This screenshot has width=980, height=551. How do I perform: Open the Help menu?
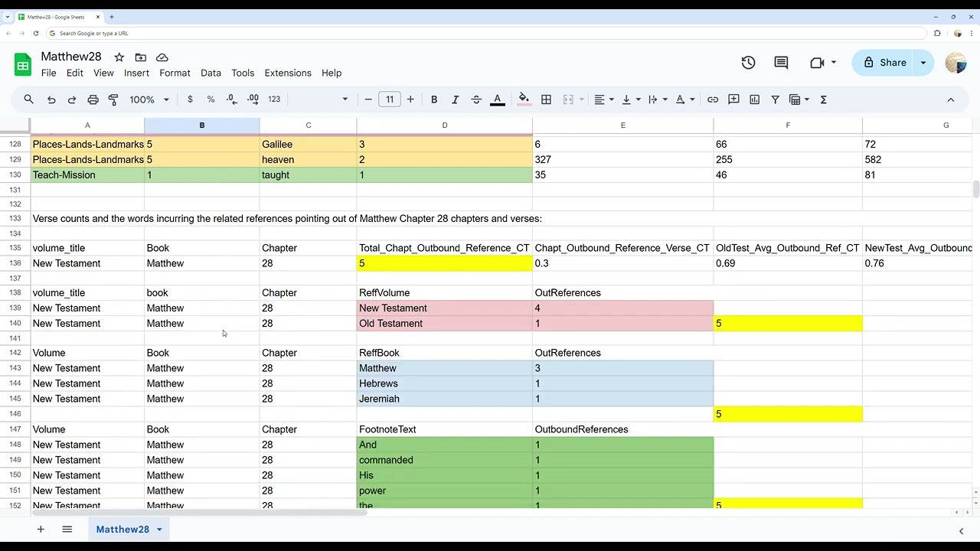point(332,73)
